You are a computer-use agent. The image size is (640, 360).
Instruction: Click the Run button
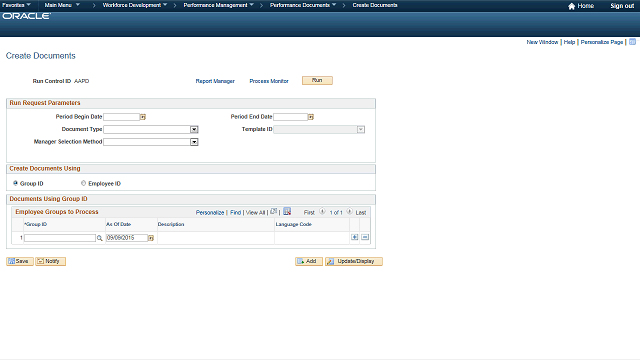317,80
